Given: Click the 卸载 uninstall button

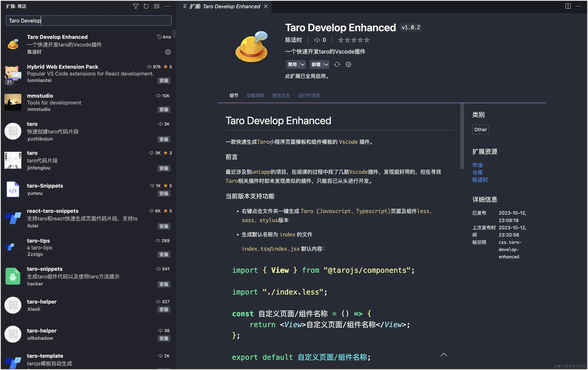Looking at the screenshot, I should click(316, 64).
